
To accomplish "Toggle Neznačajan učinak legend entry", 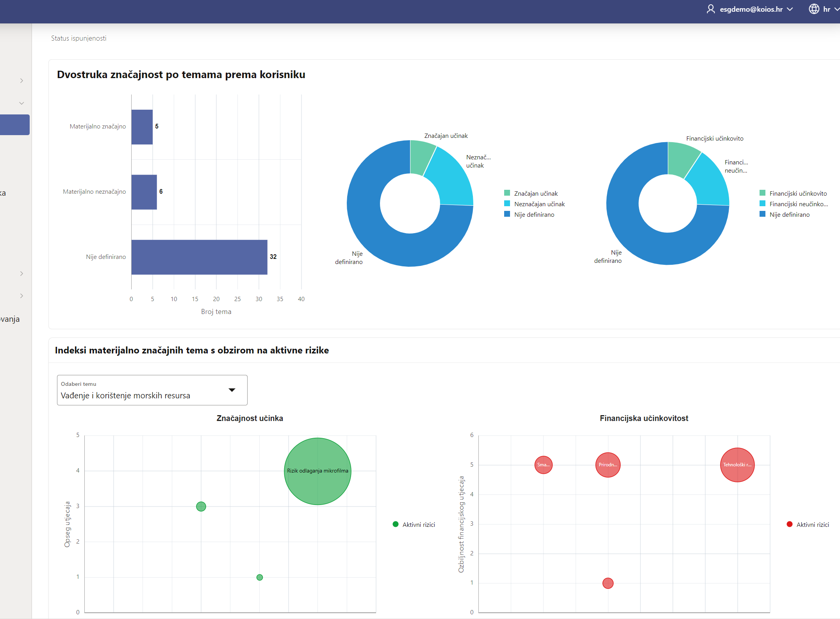I will click(x=539, y=204).
